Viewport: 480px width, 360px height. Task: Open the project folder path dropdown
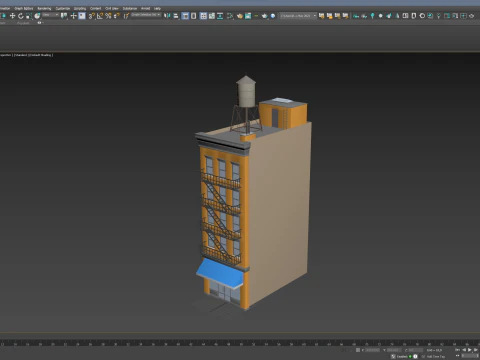click(298, 16)
